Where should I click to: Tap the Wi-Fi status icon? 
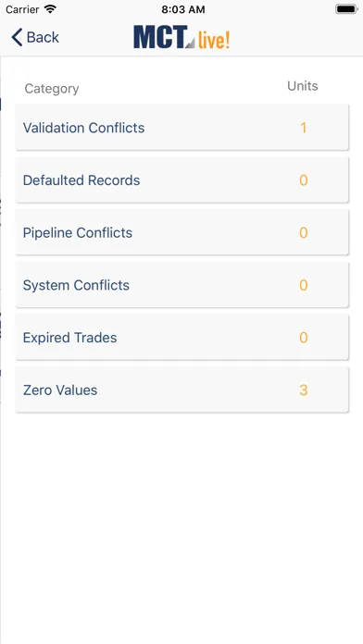coord(51,9)
